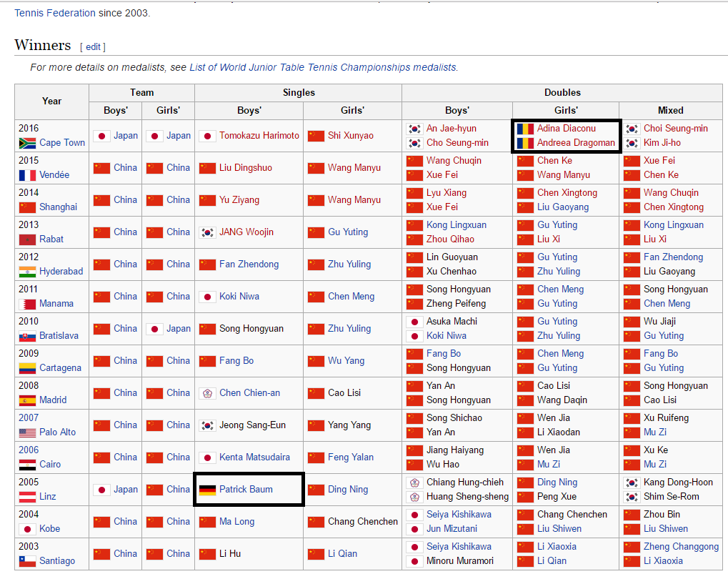This screenshot has width=728, height=574.
Task: Click the India flag next to Hyderabad
Action: [x=27, y=272]
